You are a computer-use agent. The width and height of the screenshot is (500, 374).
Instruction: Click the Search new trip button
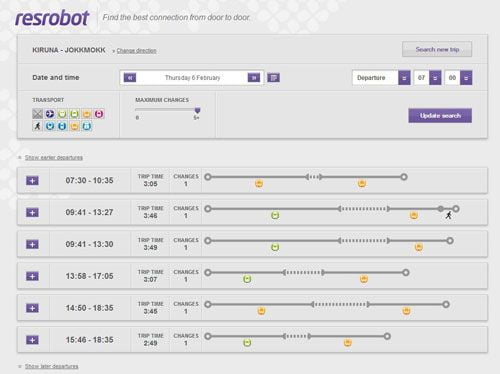pos(437,49)
